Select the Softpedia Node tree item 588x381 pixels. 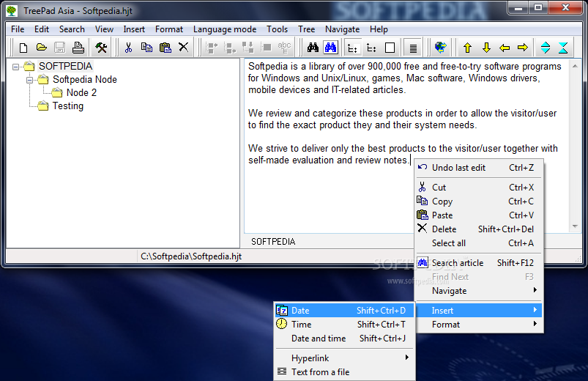click(x=85, y=80)
